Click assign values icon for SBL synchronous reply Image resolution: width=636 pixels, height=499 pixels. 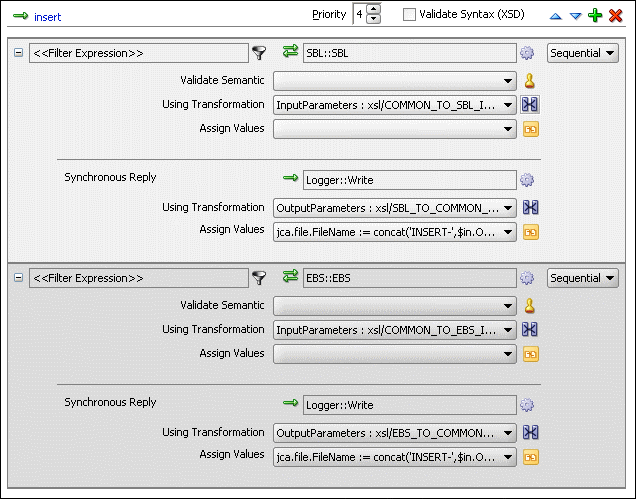coord(531,232)
